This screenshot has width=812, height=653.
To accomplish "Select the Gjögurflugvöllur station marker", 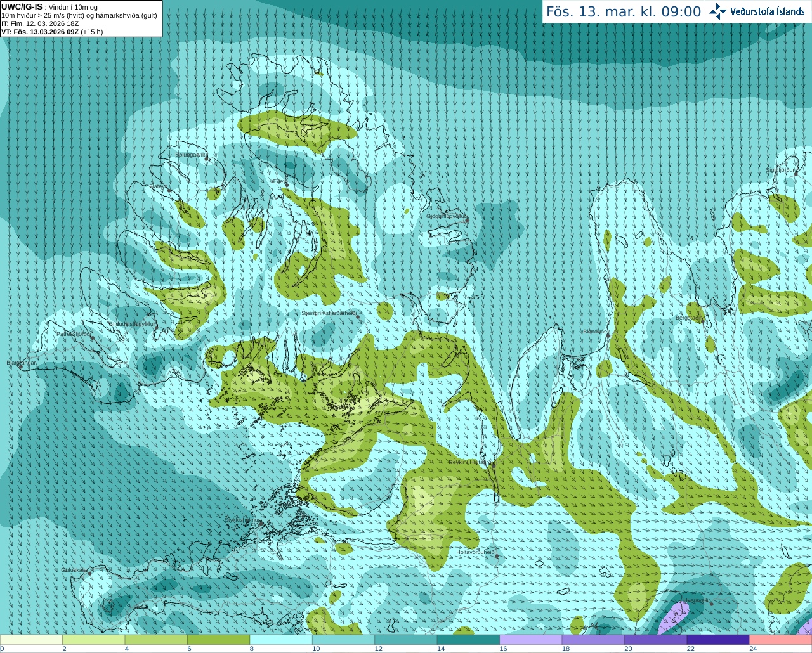I will (x=468, y=220).
